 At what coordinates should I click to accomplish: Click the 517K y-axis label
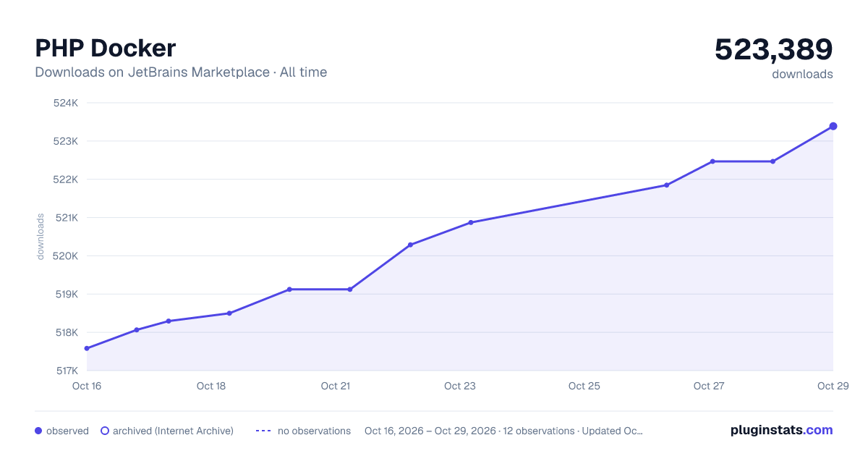coord(66,371)
